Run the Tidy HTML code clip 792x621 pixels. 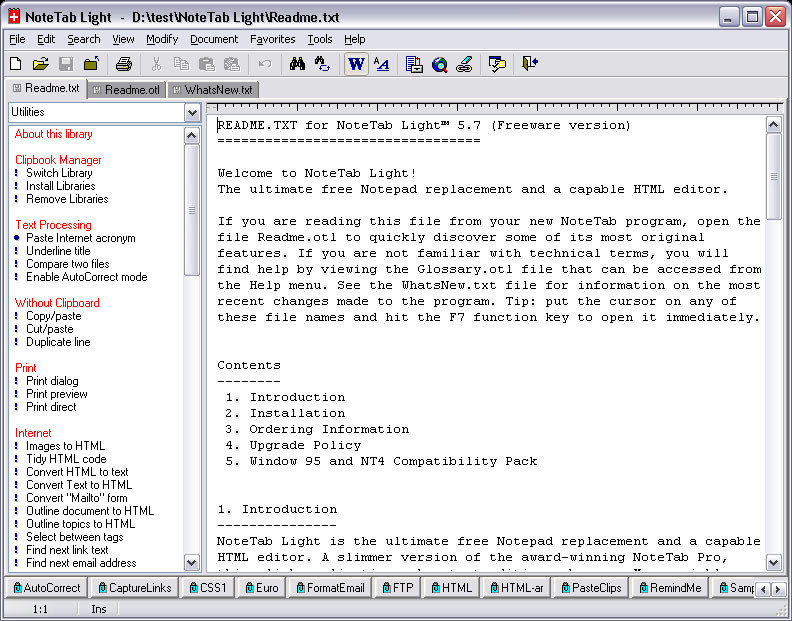[x=66, y=459]
